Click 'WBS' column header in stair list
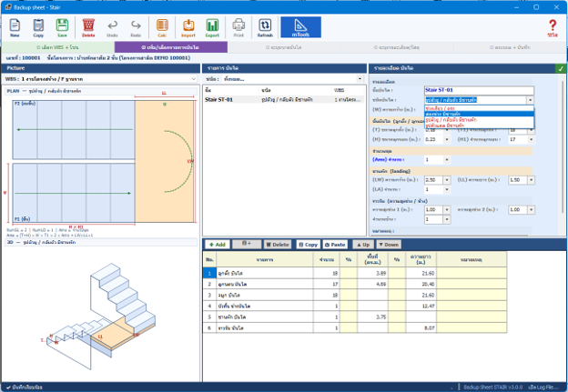This screenshot has height=392, width=568. (340, 90)
